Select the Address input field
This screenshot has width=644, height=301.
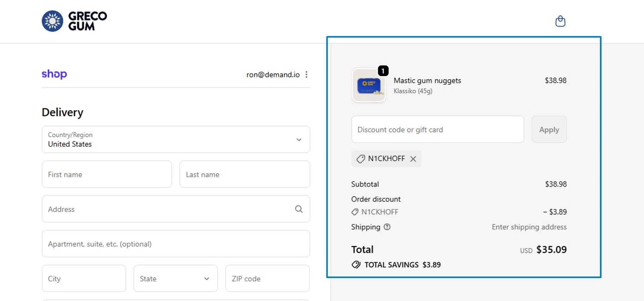pyautogui.click(x=176, y=209)
